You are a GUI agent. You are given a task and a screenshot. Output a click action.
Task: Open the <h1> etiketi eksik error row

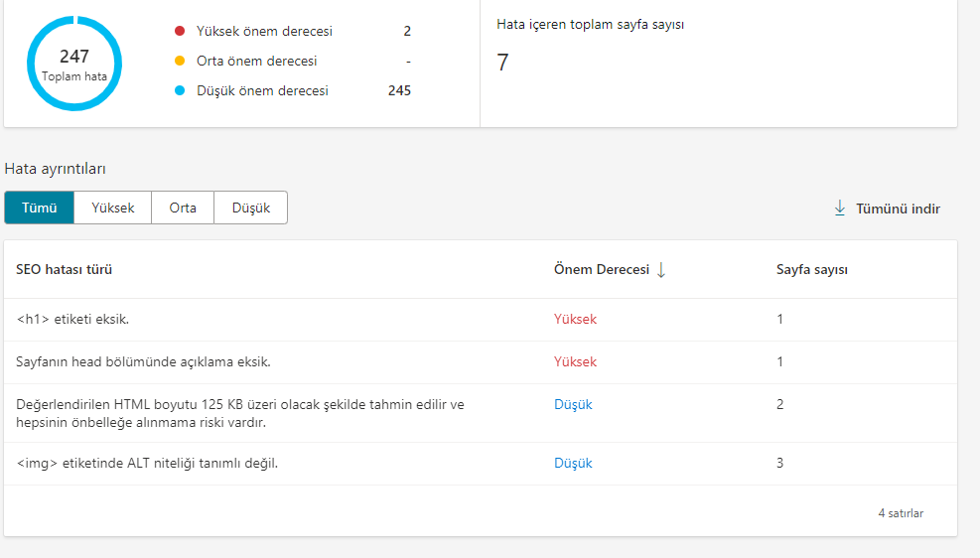pos(480,320)
